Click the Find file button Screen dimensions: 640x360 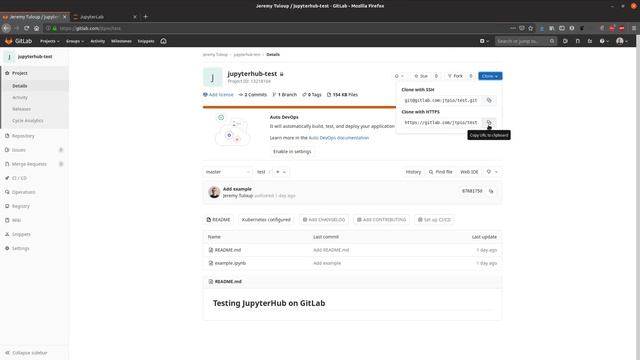pos(440,172)
